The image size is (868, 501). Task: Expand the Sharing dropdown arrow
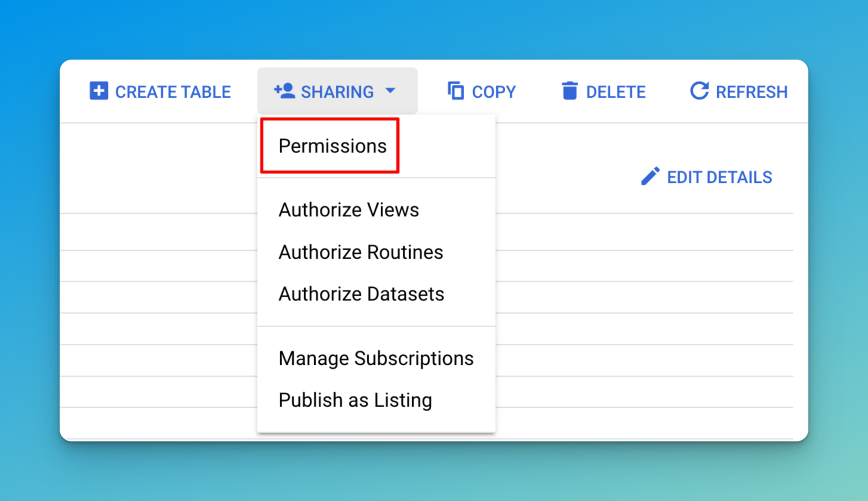tap(390, 91)
